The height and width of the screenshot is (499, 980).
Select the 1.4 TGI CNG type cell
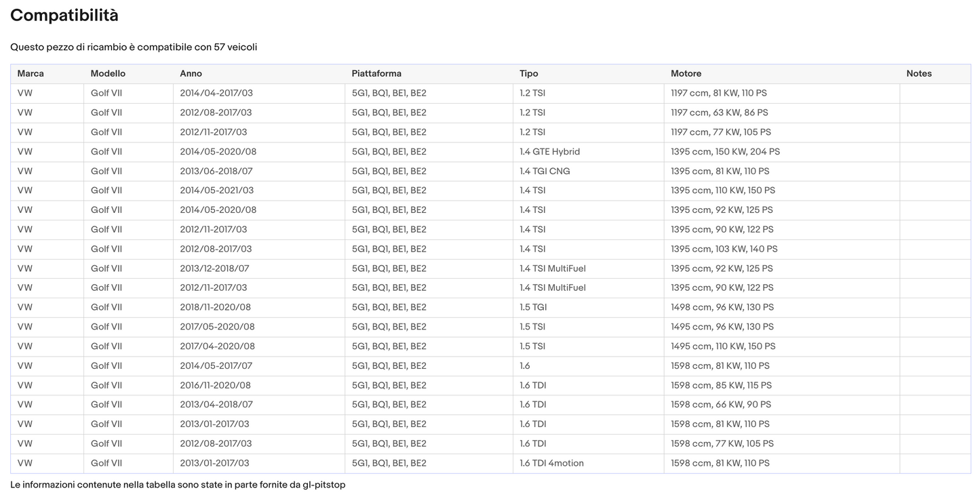545,171
